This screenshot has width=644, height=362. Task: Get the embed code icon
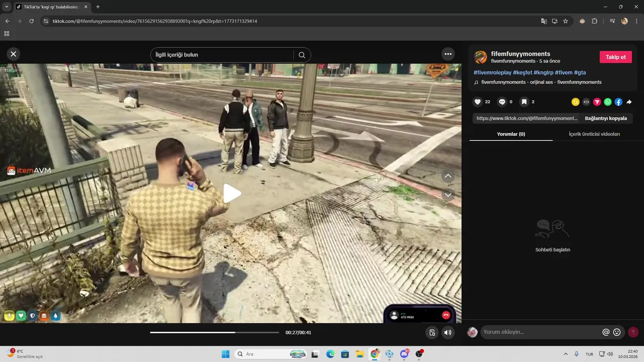586,102
